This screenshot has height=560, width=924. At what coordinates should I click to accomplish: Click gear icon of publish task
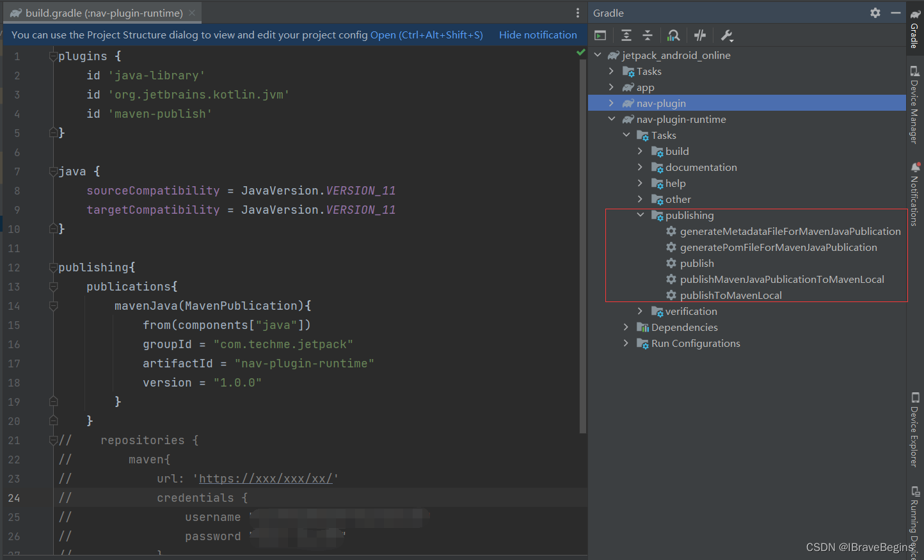coord(671,263)
